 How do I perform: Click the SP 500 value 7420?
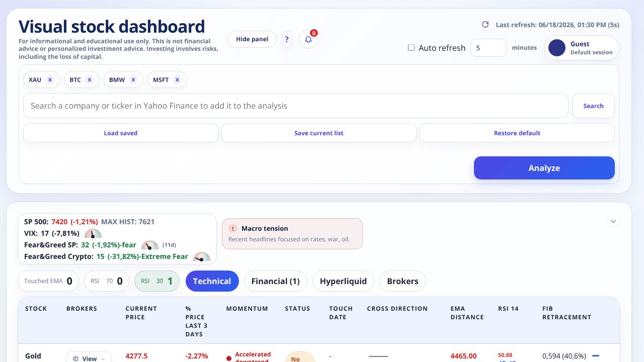point(59,222)
